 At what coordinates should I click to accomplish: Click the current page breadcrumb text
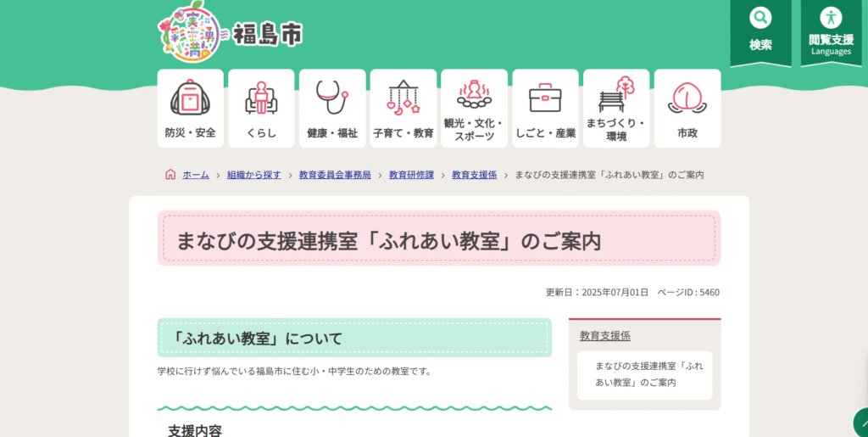(609, 175)
